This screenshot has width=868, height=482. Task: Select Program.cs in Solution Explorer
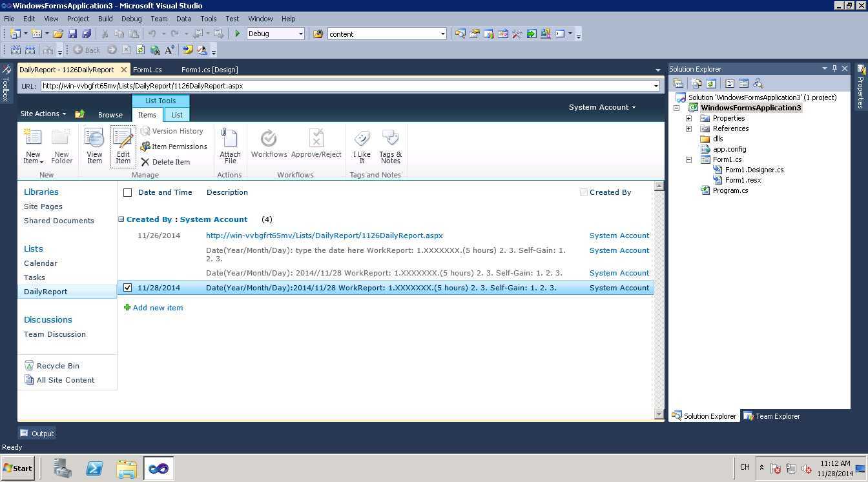pyautogui.click(x=730, y=190)
